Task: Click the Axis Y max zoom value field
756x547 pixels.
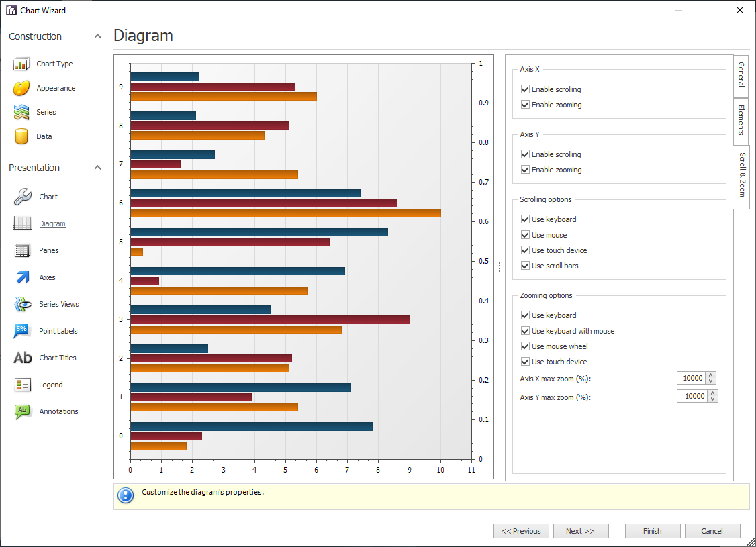Action: click(x=692, y=396)
